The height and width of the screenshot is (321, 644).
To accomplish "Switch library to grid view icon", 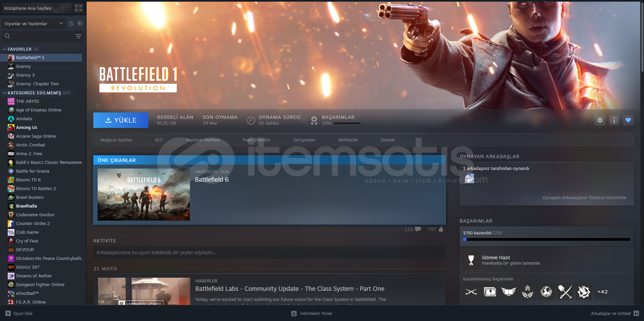I will (x=79, y=8).
